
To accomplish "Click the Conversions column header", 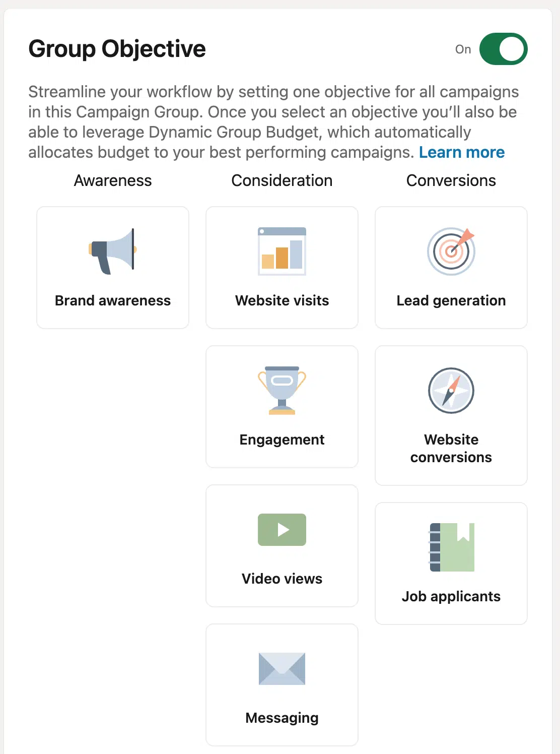I will (451, 180).
